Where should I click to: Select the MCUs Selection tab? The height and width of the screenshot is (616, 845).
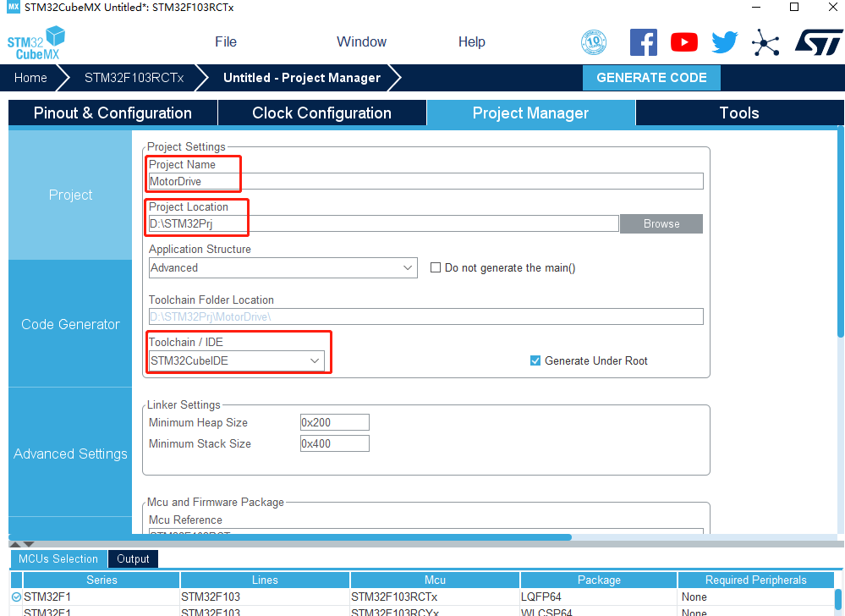tap(58, 558)
